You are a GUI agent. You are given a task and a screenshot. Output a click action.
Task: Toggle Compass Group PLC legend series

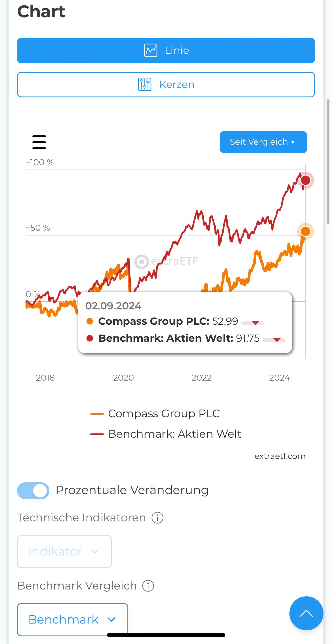pos(156,414)
